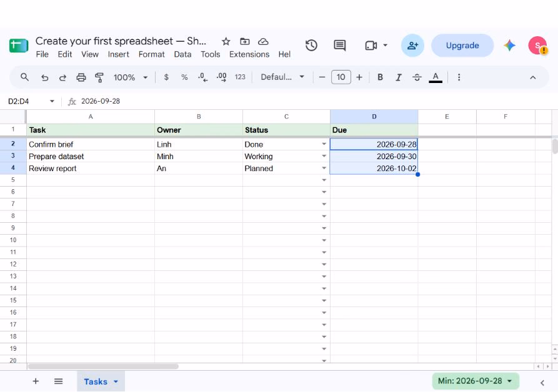Open the Edit menu
558x392 pixels.
tap(65, 54)
